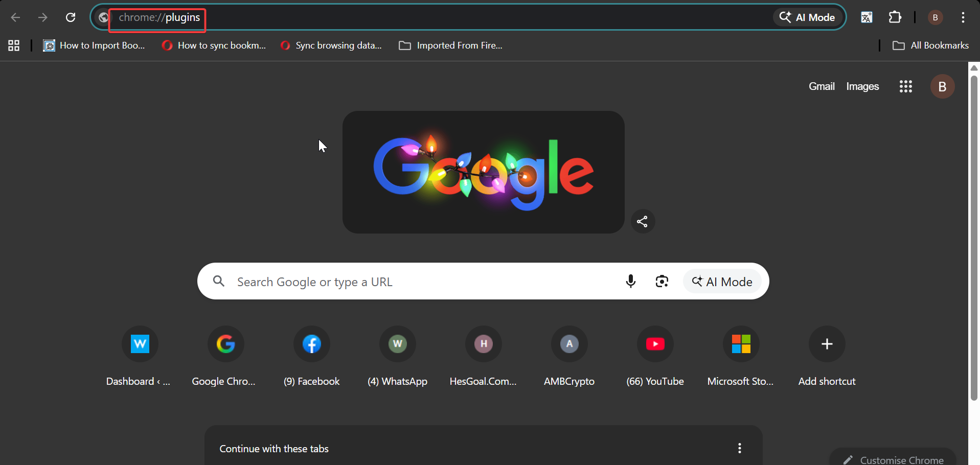Open Google apps launcher grid
Viewport: 980px width, 465px height.
point(906,86)
